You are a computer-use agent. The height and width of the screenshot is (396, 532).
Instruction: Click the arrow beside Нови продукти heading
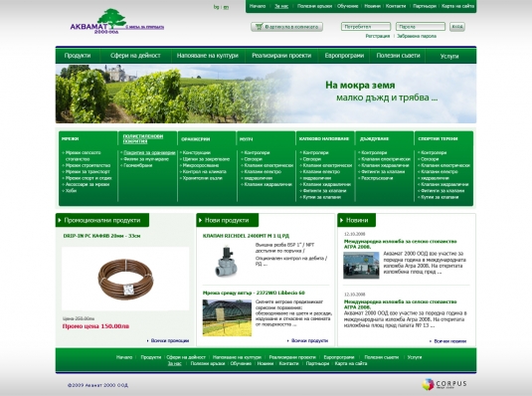(x=201, y=221)
